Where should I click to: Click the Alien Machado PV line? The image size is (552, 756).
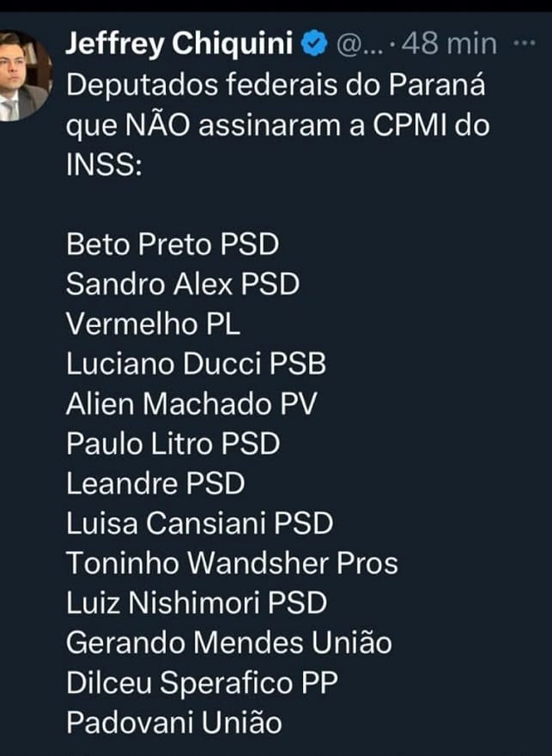point(191,404)
